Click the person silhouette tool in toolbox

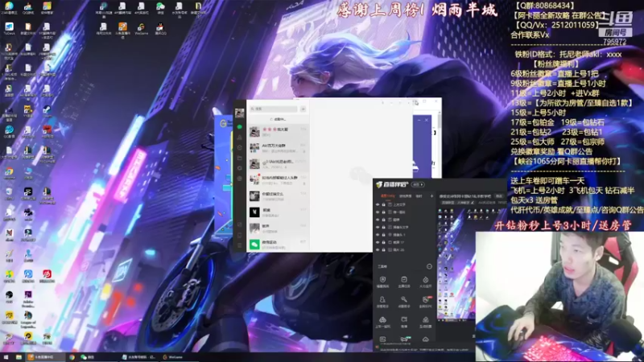pyautogui.click(x=382, y=302)
